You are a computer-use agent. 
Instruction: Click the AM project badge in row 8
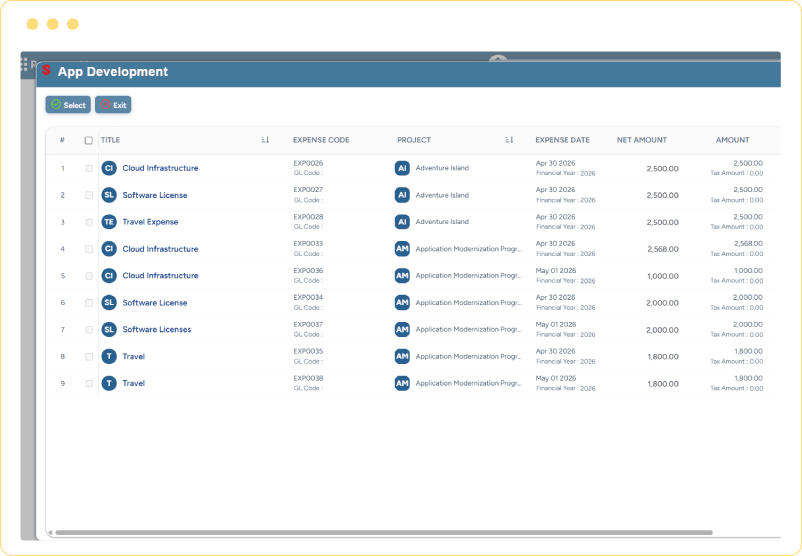(x=402, y=356)
